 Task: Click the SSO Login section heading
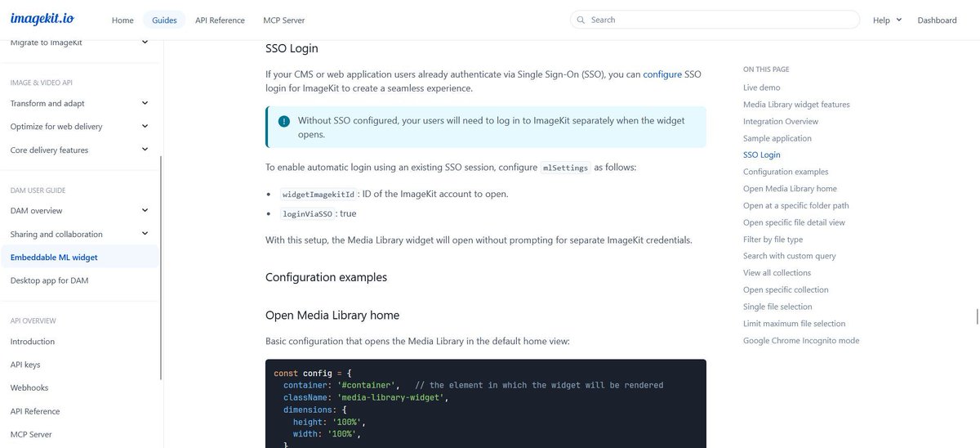pyautogui.click(x=292, y=49)
